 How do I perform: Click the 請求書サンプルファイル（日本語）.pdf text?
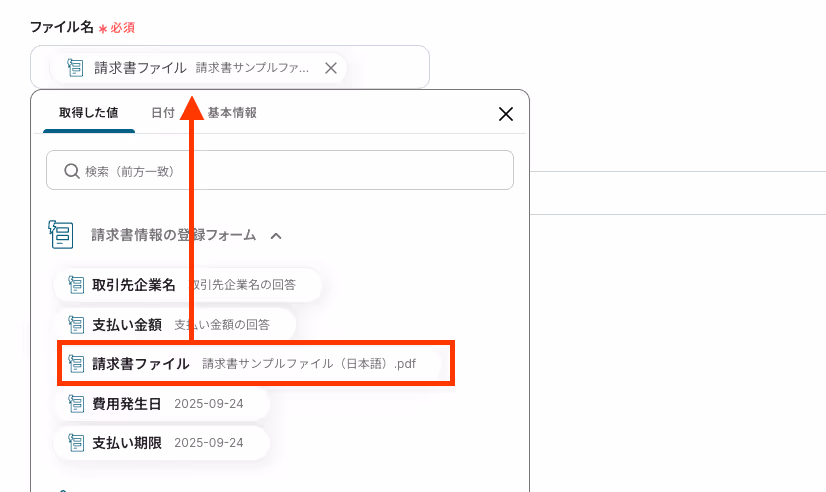click(x=309, y=364)
